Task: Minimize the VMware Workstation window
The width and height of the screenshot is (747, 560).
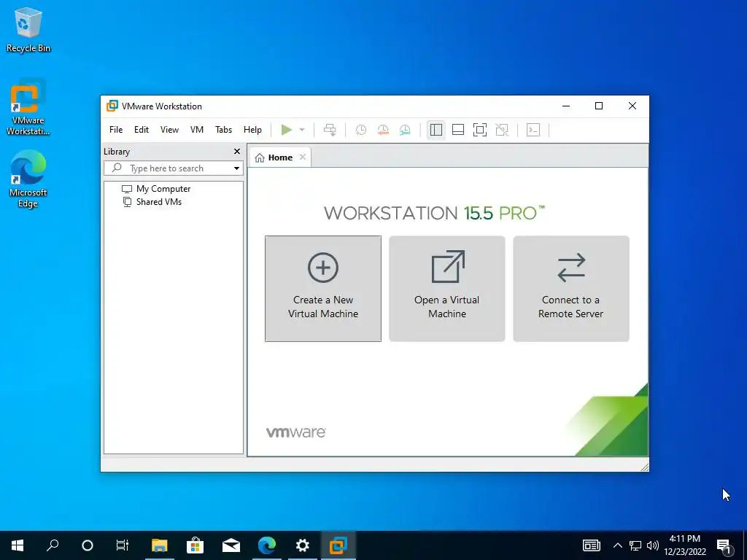Action: 566,106
